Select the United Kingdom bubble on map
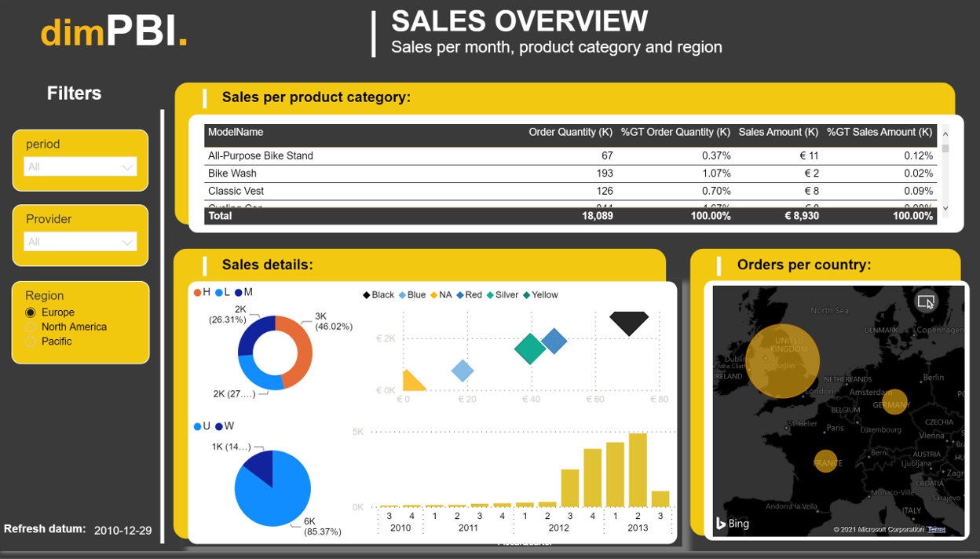 (782, 361)
